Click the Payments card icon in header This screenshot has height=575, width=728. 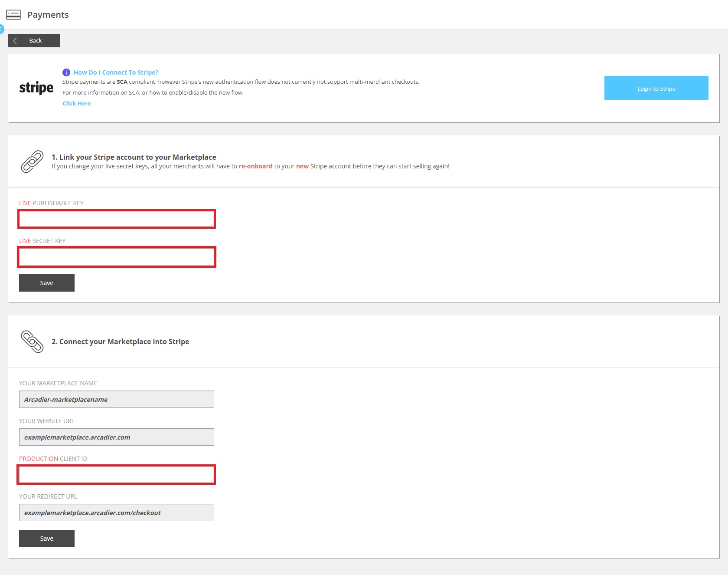tap(13, 15)
